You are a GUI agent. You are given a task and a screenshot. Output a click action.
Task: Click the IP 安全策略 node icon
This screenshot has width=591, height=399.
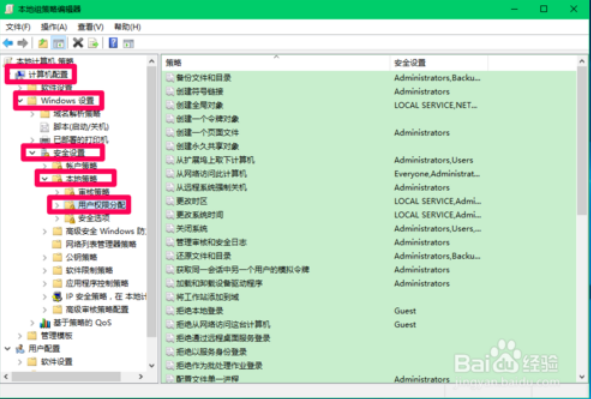pos(57,297)
